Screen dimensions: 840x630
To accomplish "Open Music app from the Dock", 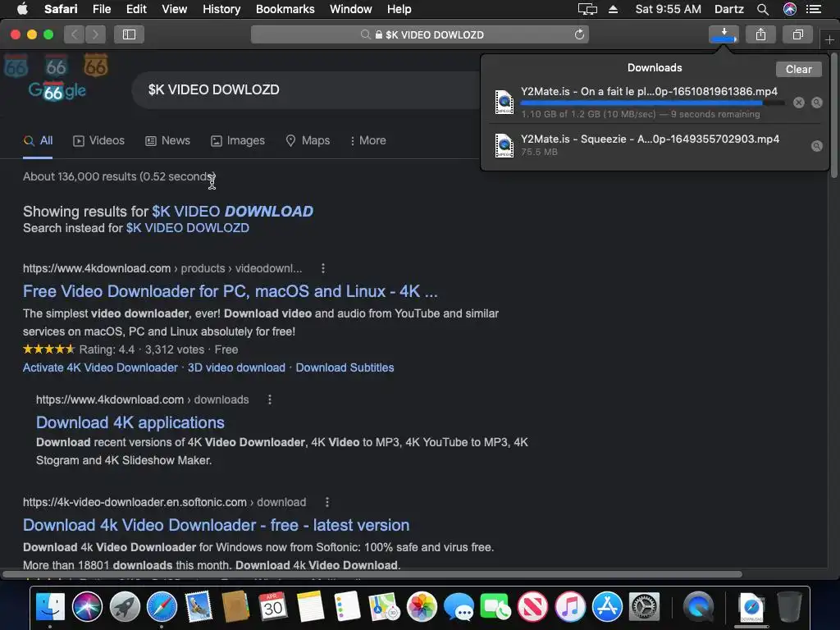I will pyautogui.click(x=570, y=607).
